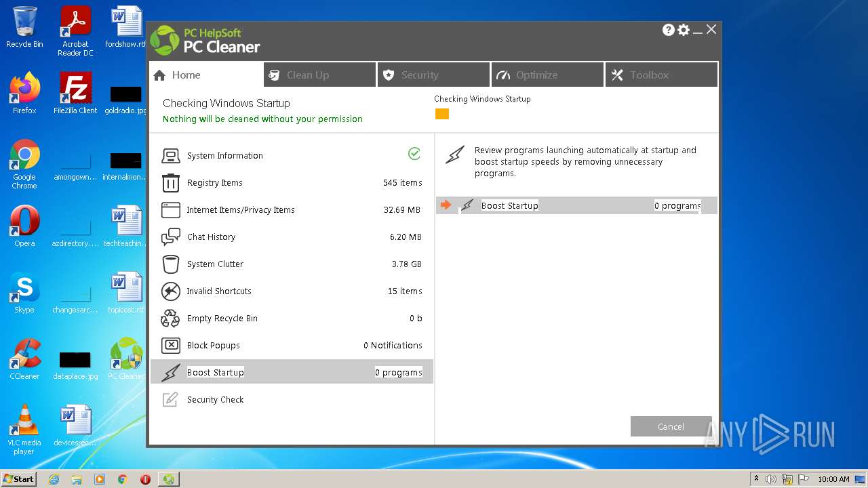868x488 pixels.
Task: Open the network status tray icon
Action: point(787,479)
